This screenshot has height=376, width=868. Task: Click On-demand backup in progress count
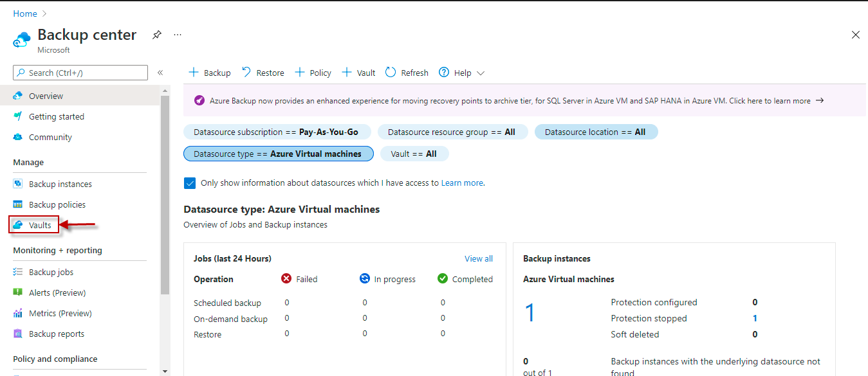[365, 318]
